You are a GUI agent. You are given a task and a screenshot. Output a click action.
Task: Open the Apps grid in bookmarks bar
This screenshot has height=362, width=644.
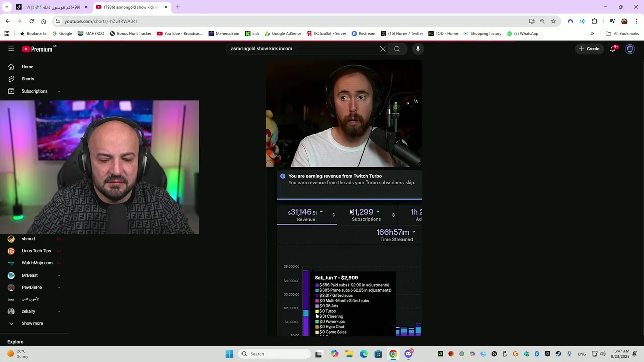tap(7, 34)
